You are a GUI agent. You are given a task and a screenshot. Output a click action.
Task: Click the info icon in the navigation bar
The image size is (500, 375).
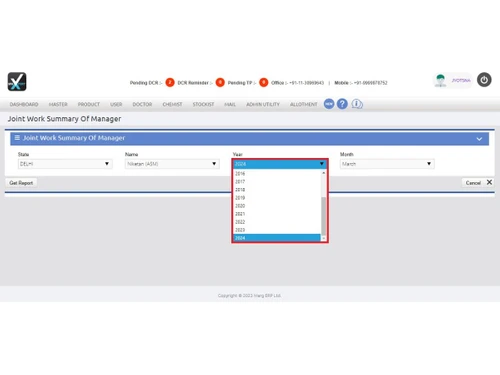pos(357,104)
